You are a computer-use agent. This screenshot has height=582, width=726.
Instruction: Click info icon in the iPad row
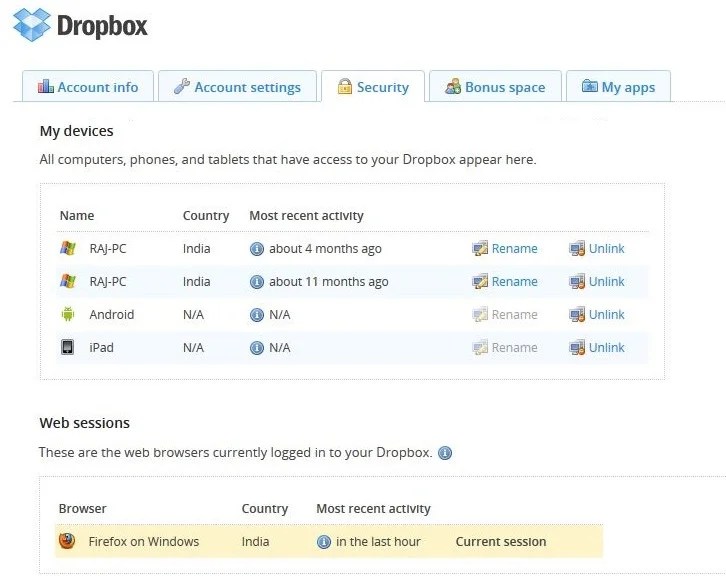(x=257, y=348)
